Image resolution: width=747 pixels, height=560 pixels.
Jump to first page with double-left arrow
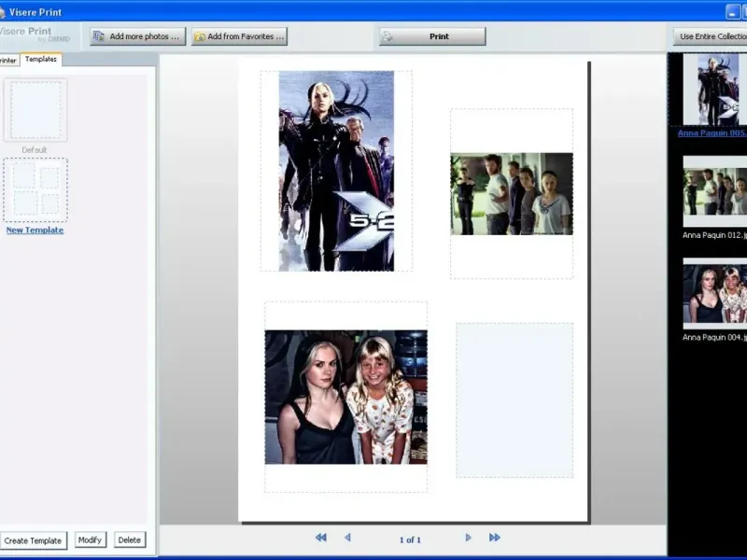coord(321,538)
